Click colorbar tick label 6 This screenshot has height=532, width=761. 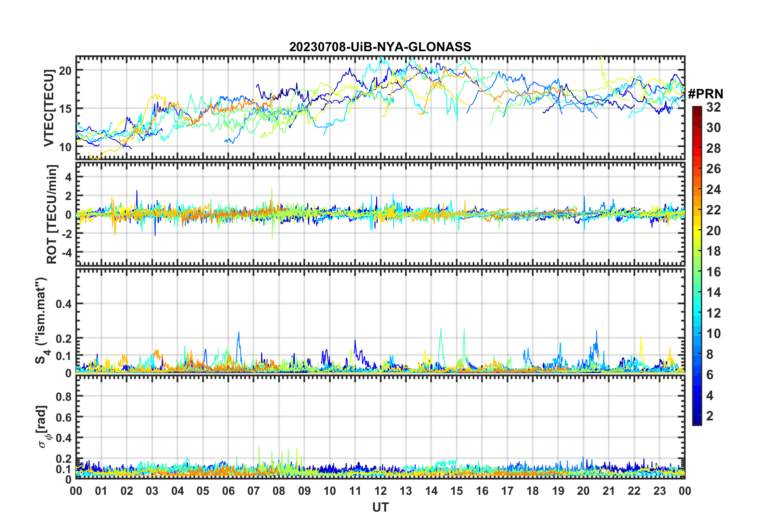point(710,375)
